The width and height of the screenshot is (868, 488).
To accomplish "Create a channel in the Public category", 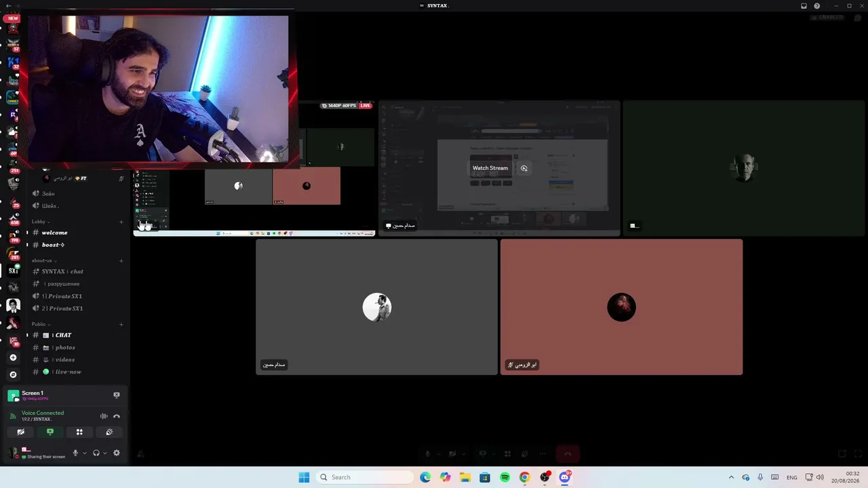I will pyautogui.click(x=121, y=324).
